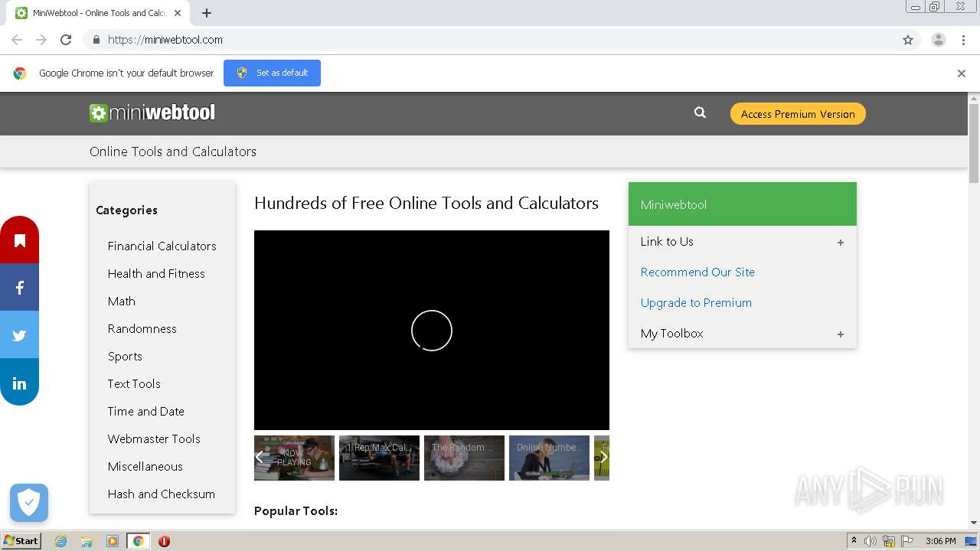The width and height of the screenshot is (980, 551).
Task: Click the green Miniwebtool panel header
Action: click(742, 204)
